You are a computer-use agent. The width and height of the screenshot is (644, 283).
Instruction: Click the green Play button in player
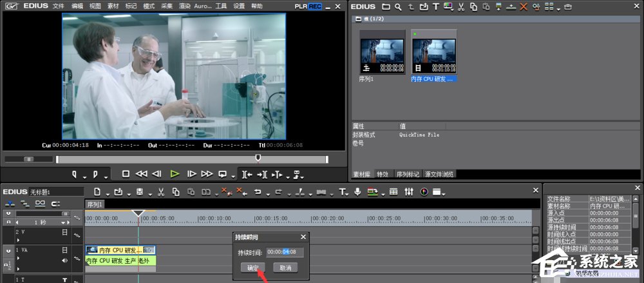point(175,174)
